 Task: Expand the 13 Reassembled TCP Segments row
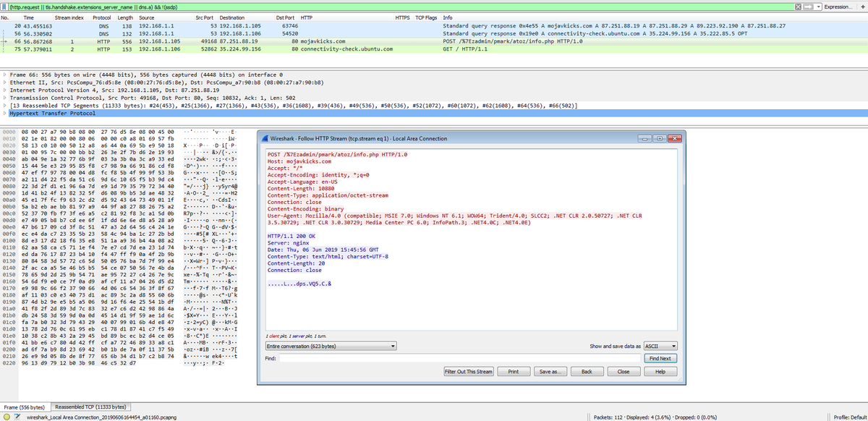pos(6,106)
